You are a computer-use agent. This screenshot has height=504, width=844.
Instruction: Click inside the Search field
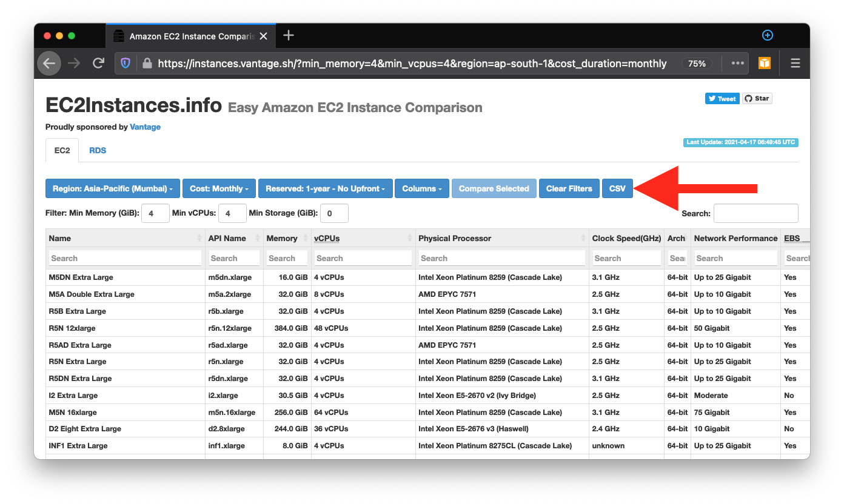coord(755,213)
